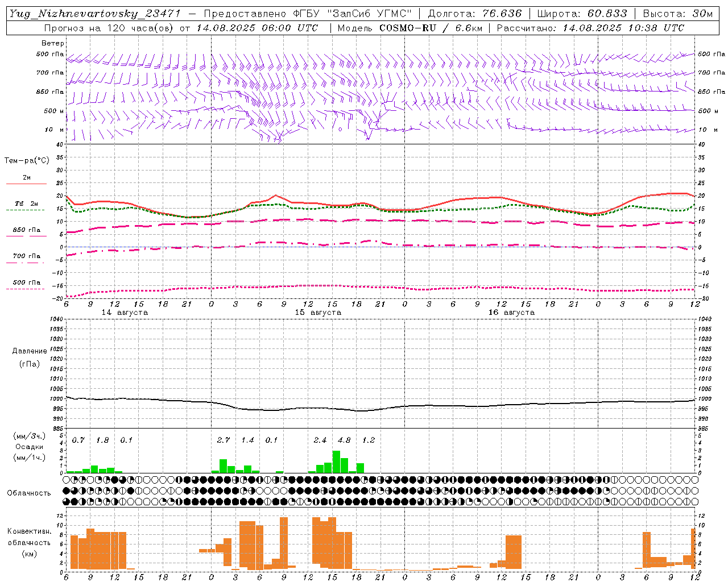
Task: Click the Давление pressure panel label
Action: (30, 351)
